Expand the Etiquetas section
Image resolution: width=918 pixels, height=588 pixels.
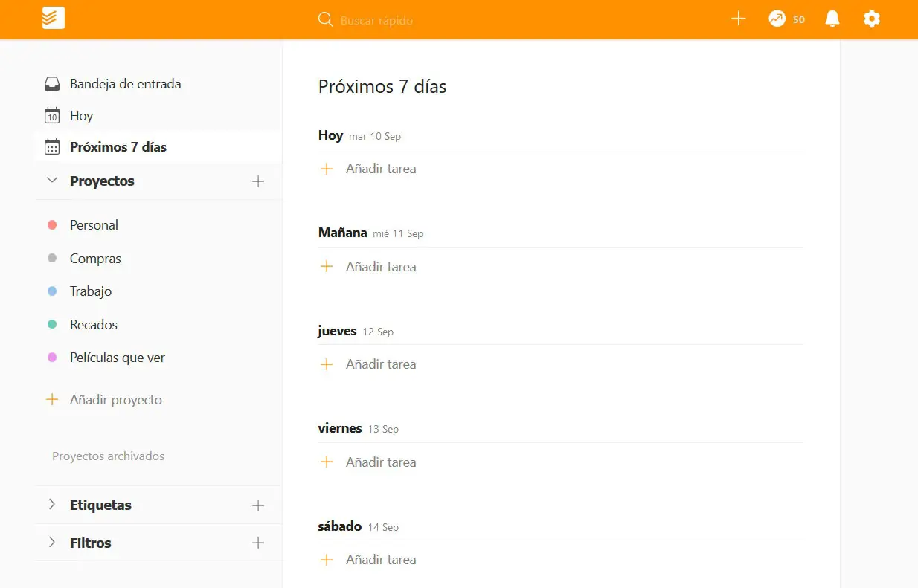[52, 505]
